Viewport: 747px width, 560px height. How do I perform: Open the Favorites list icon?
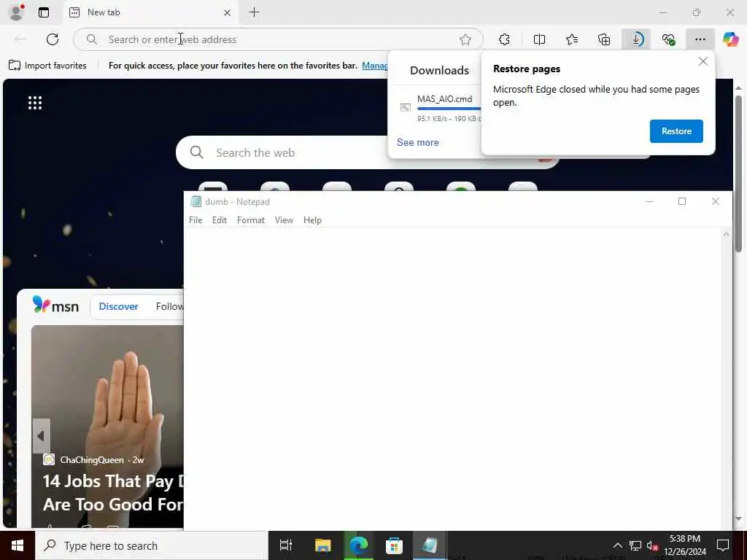[x=572, y=39]
